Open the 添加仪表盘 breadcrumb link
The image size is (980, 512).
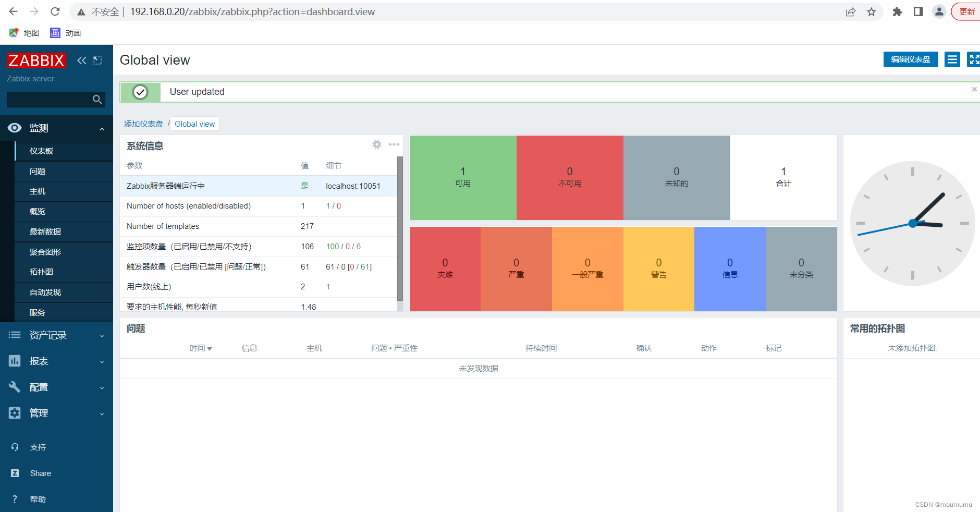(x=143, y=124)
